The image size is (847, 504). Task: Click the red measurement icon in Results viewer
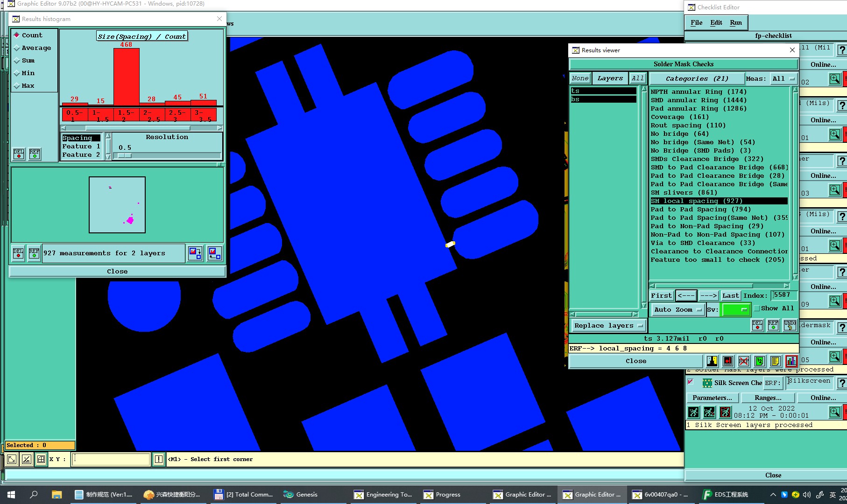(727, 361)
